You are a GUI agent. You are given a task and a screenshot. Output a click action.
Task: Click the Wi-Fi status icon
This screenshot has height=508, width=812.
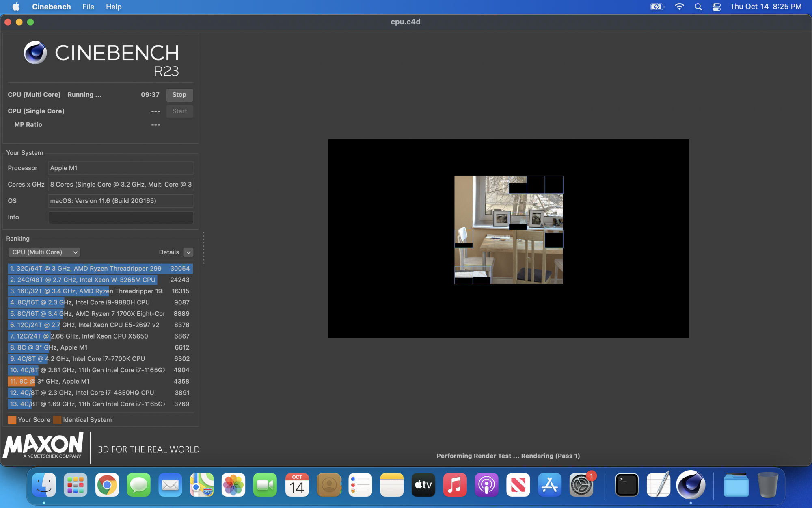[x=679, y=7]
